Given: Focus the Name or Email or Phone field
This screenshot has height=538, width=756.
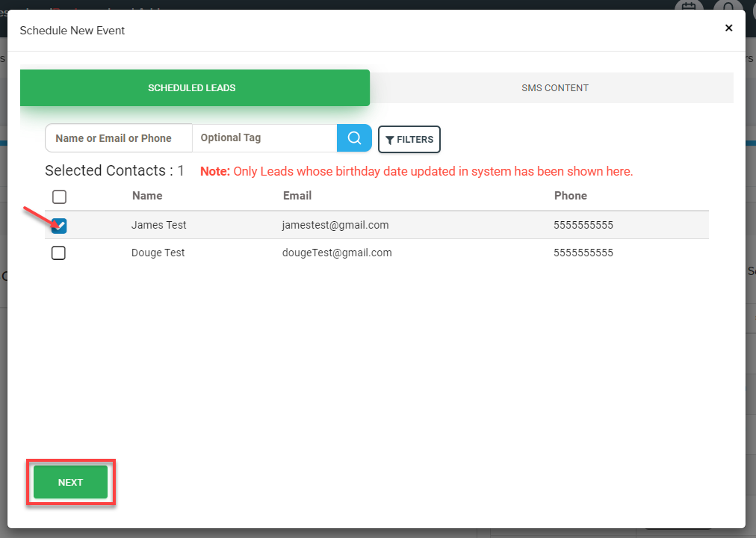Looking at the screenshot, I should pos(118,138).
